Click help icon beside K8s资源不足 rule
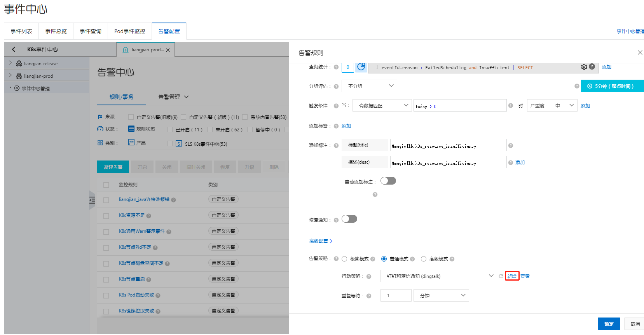Viewport: 644px width, 335px height. [x=149, y=216]
